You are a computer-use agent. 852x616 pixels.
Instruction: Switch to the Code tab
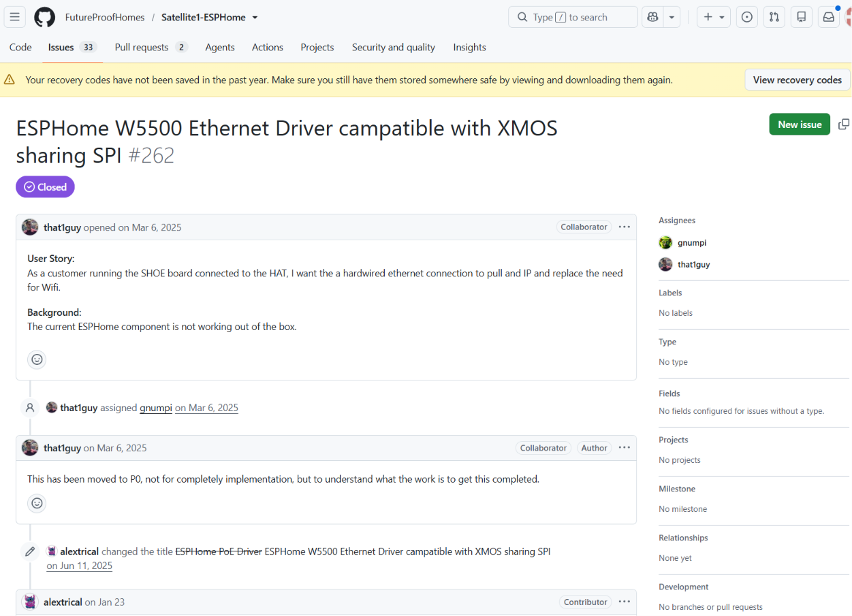point(20,47)
